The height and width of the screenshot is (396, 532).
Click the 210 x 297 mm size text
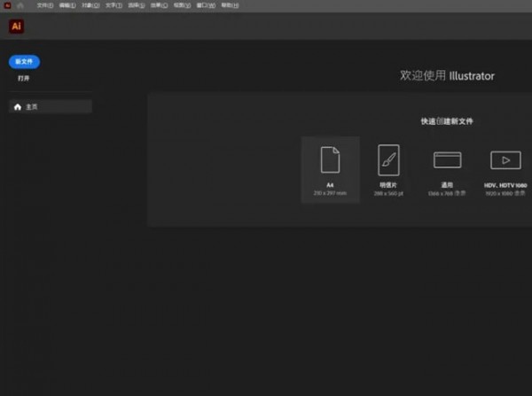(x=330, y=193)
